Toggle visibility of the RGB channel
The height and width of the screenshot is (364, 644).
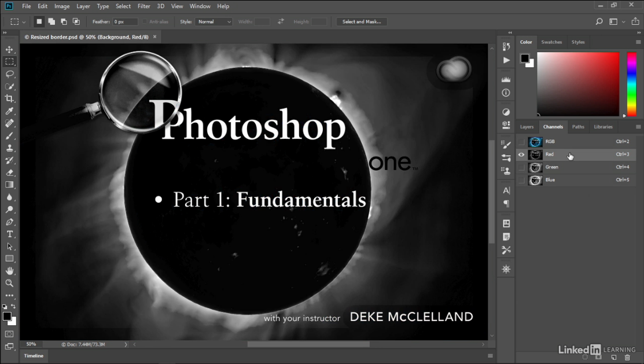[521, 142]
